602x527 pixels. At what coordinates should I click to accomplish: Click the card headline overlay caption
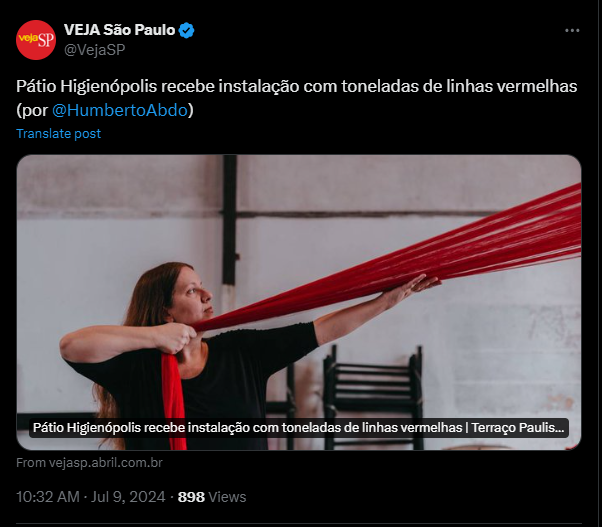coord(299,428)
